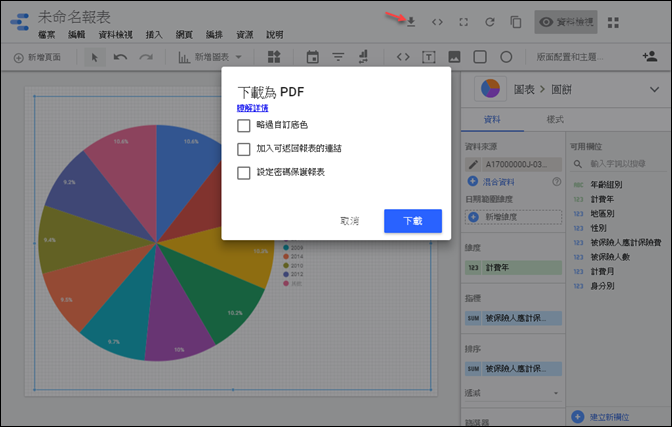Select the pointer selection tool
The height and width of the screenshot is (427, 672).
tap(95, 57)
